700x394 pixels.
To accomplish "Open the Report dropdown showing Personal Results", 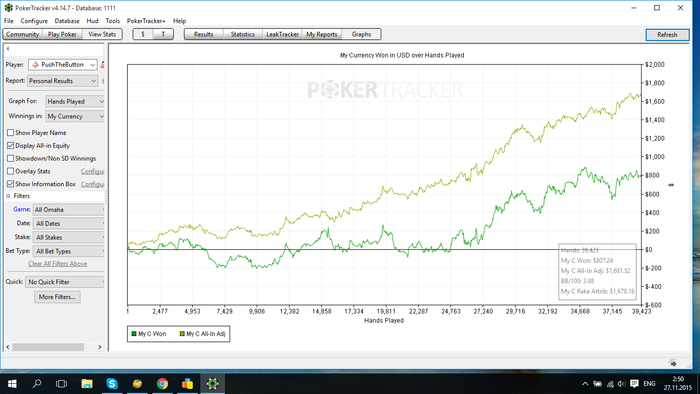I will point(62,81).
